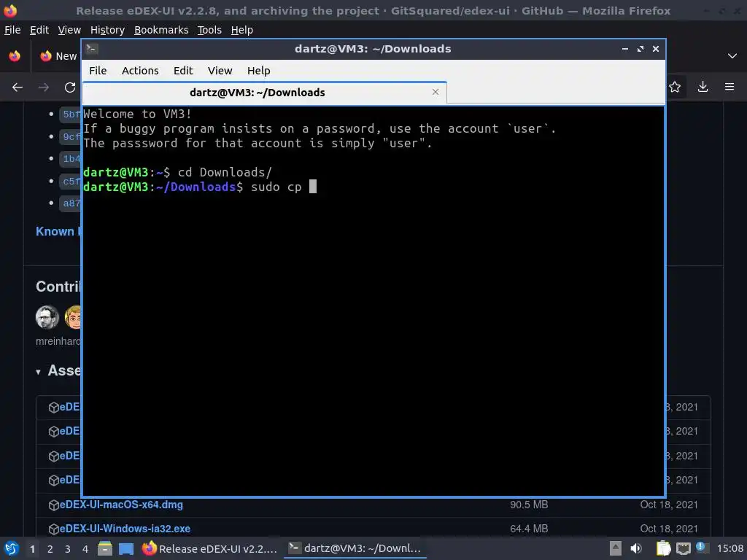Viewport: 747px width, 560px height.
Task: Open the removable media tray icon
Action: tap(616, 548)
